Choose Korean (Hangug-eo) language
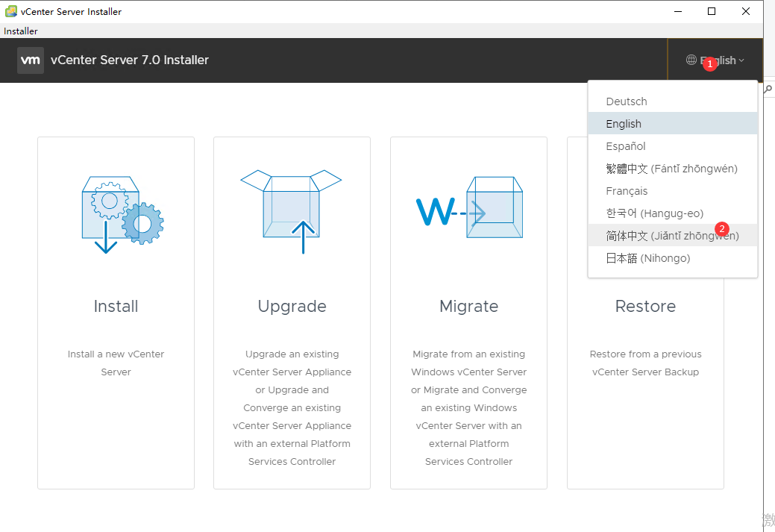775x532 pixels. click(x=654, y=213)
